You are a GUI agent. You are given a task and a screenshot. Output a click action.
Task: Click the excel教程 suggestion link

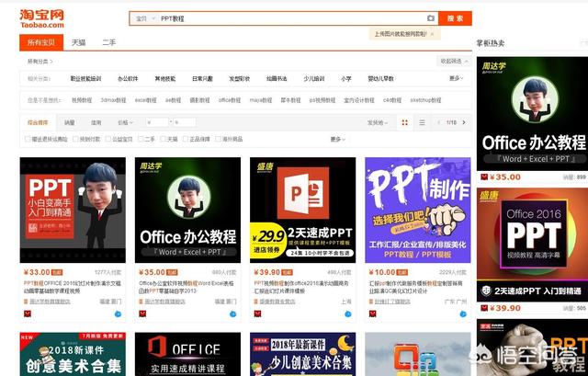pos(145,100)
